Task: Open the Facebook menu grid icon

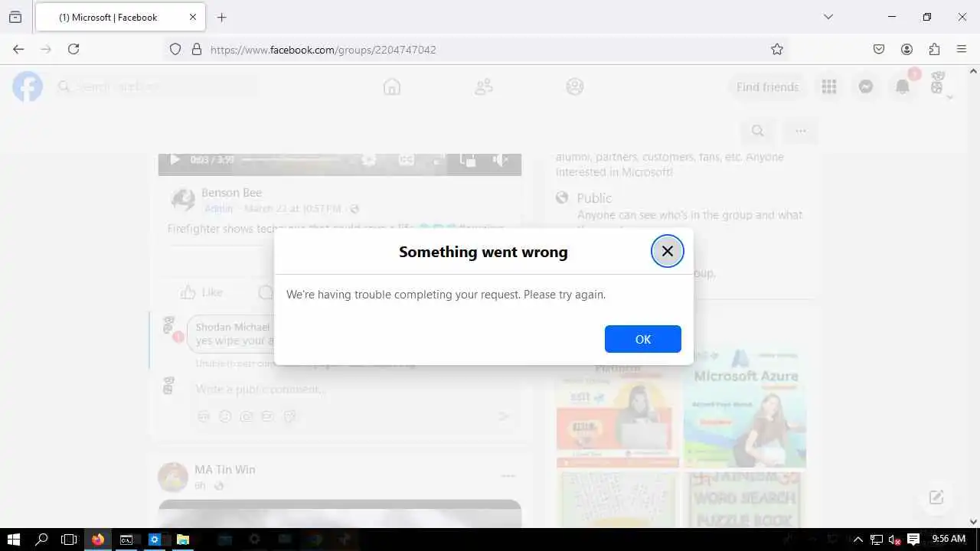Action: tap(829, 86)
